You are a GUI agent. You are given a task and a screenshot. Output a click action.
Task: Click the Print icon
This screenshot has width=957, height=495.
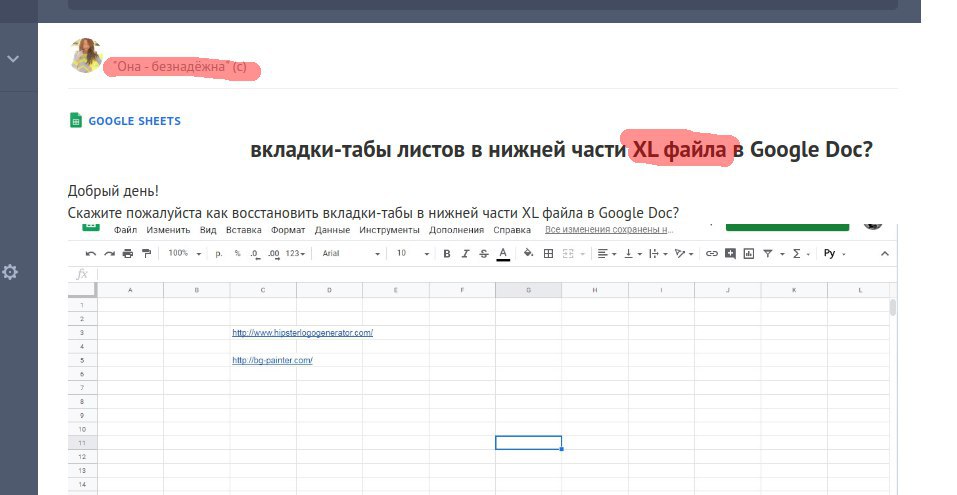click(128, 253)
